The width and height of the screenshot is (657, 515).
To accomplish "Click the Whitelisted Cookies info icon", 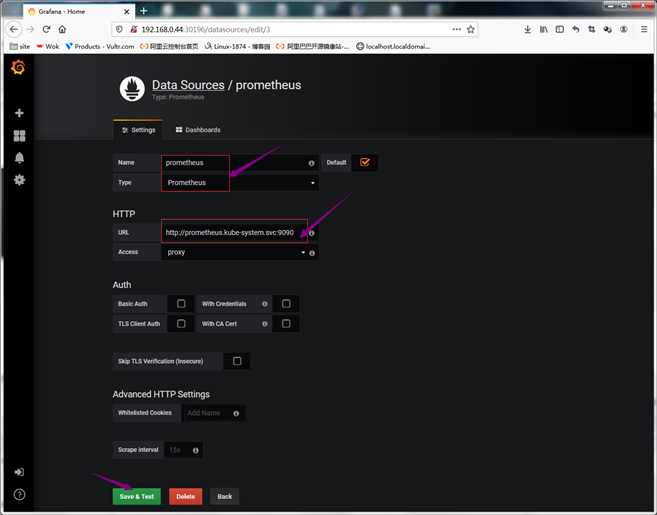I will click(x=236, y=414).
